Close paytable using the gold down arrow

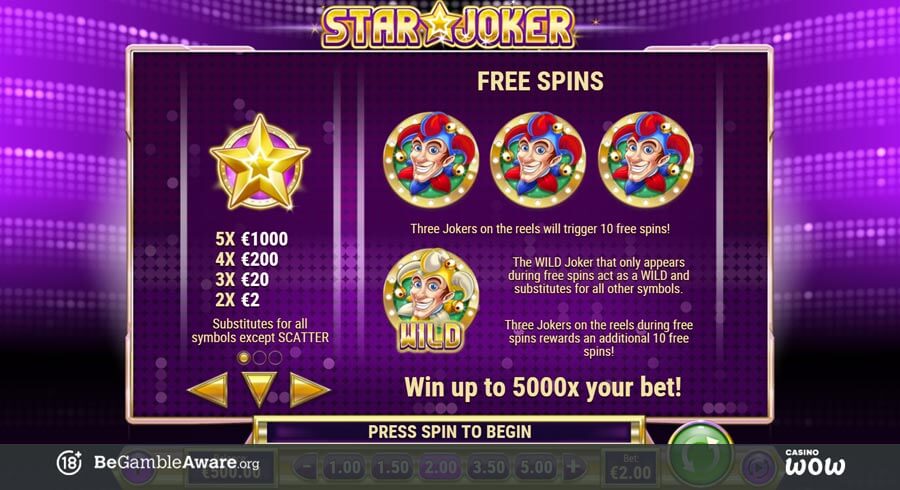[x=259, y=389]
